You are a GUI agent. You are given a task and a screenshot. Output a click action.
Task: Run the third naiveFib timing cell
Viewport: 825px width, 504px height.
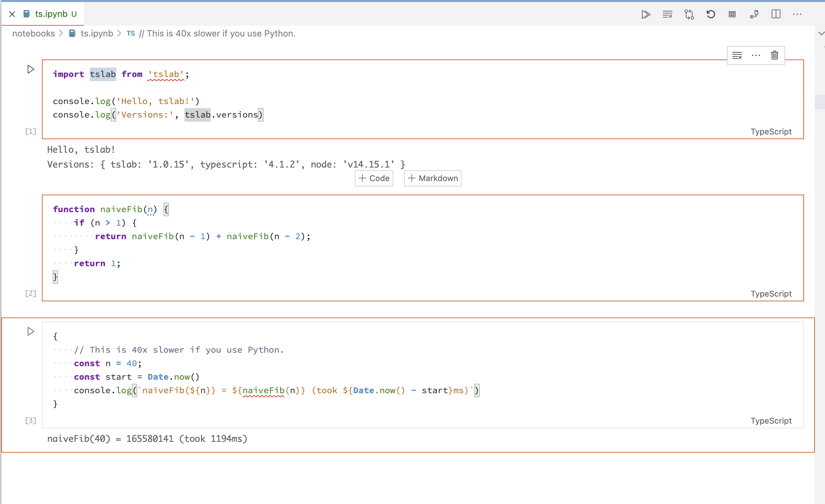tap(31, 331)
